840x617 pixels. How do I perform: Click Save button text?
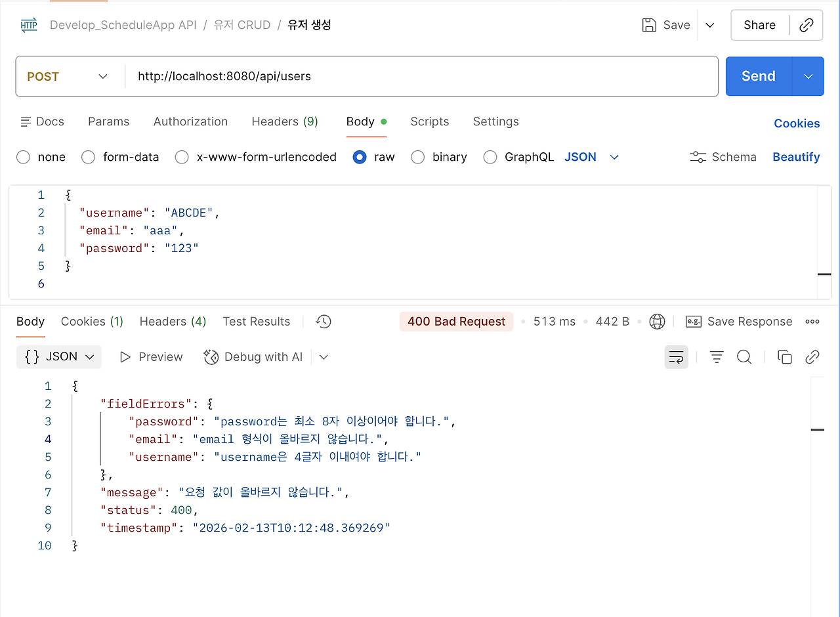[677, 25]
